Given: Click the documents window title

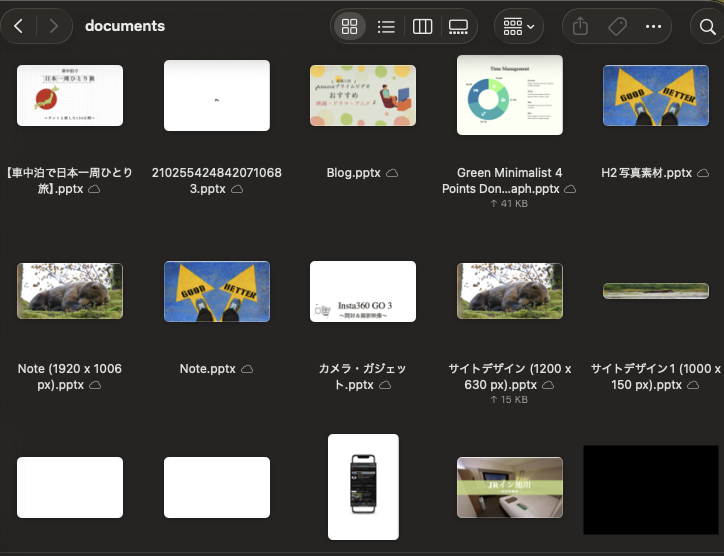Looking at the screenshot, I should (125, 26).
